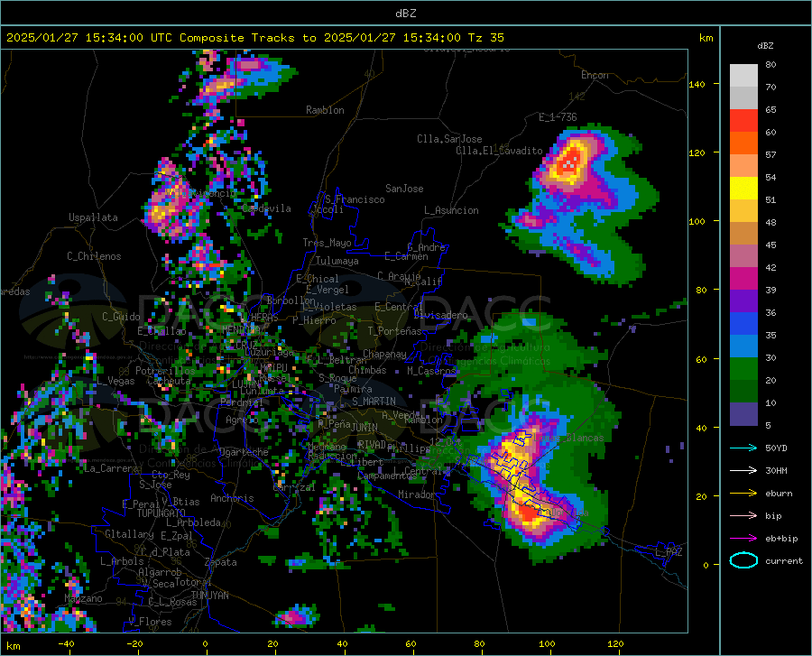Select the gray 70 dBZ color swatch

[x=743, y=97]
